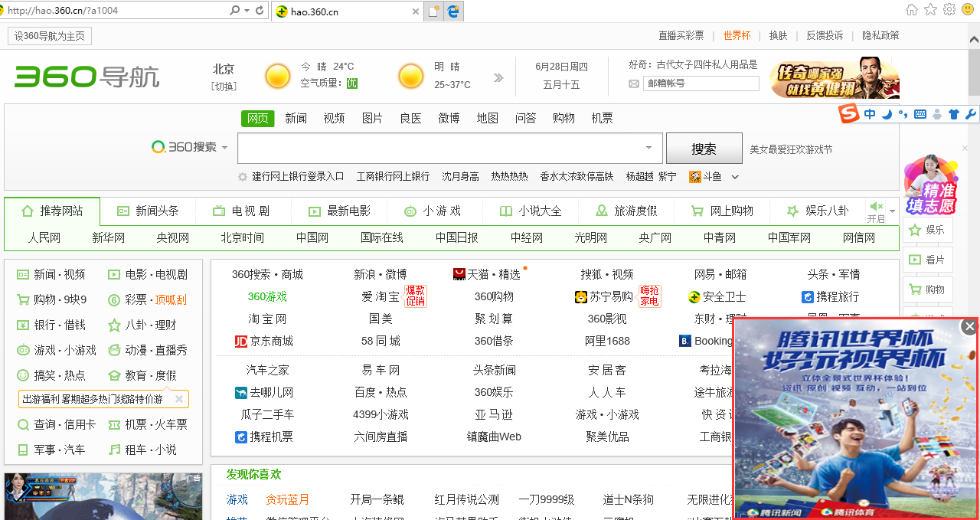Toggle Sogou half/full-width moon icon

pos(887,114)
